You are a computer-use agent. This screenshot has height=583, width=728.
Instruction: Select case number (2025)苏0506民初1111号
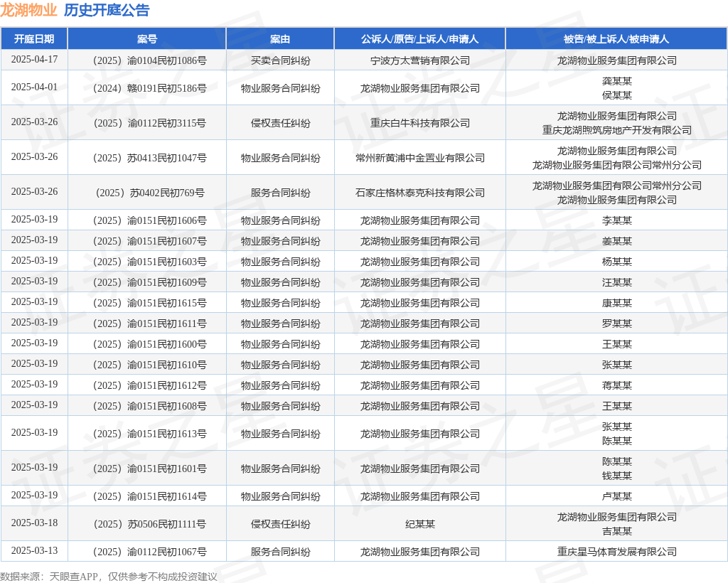pyautogui.click(x=149, y=524)
